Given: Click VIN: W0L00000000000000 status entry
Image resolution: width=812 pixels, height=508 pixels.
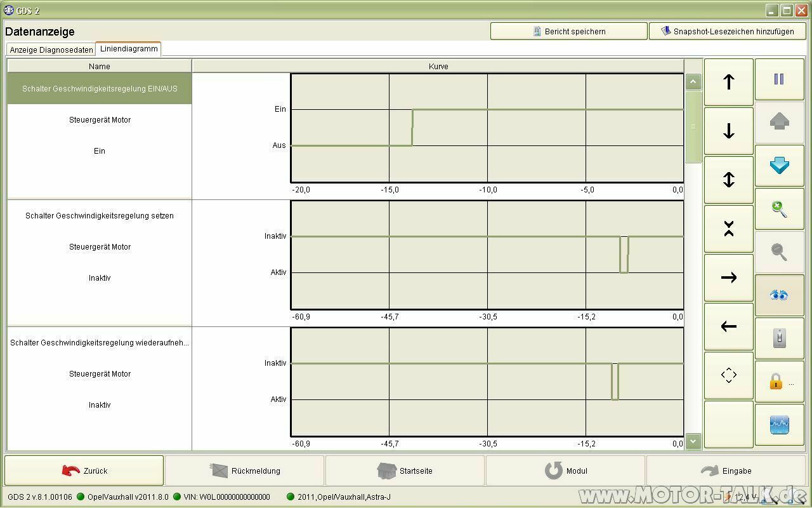Looking at the screenshot, I should point(221,497).
